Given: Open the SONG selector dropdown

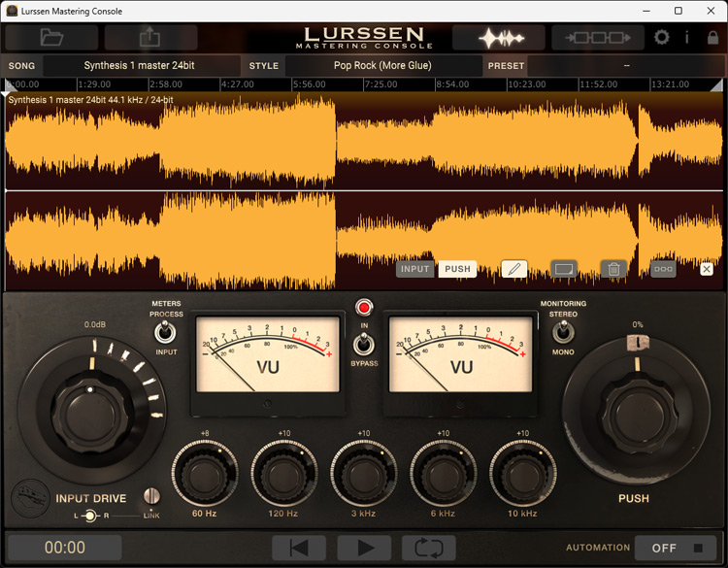Looking at the screenshot, I should point(141,65).
